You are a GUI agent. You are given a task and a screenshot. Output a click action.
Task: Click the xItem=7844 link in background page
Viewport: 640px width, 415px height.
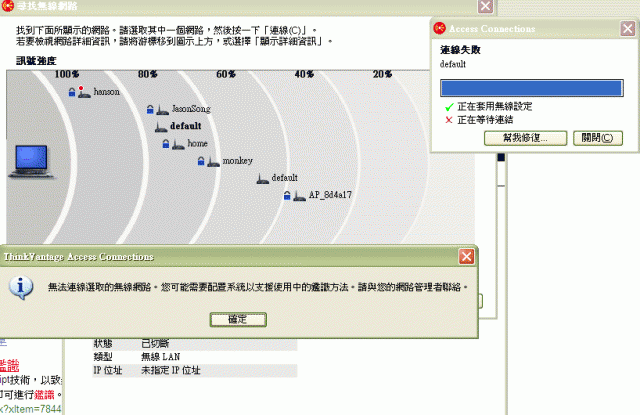(x=31, y=409)
